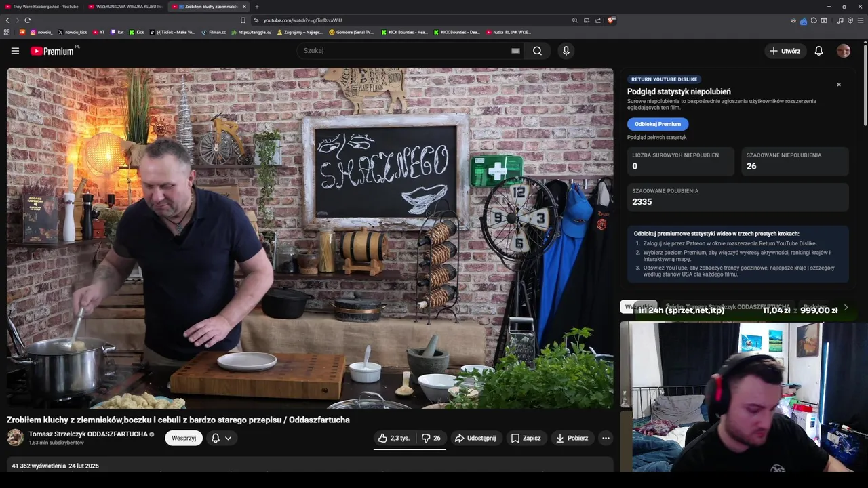Open the account avatar menu
The image size is (868, 488).
click(844, 51)
